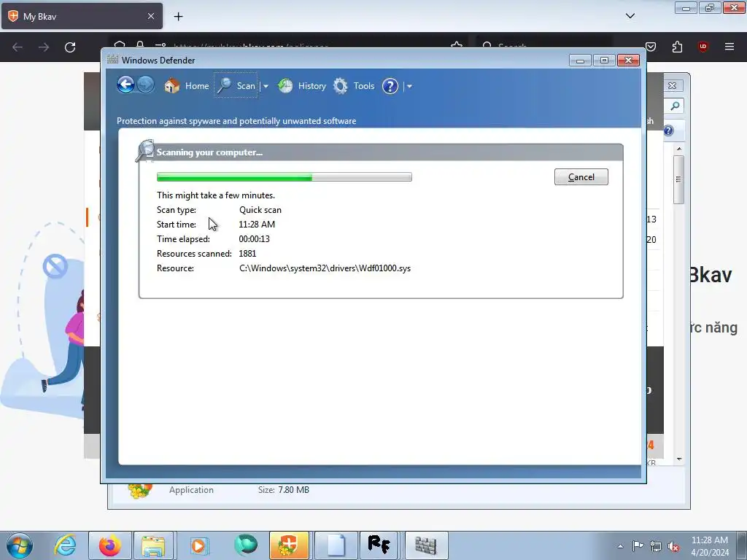Open the Firefox hamburger menu
747x560 pixels.
[x=729, y=47]
